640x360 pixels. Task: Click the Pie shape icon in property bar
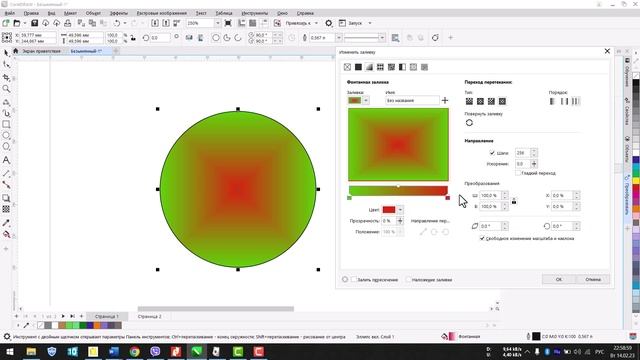coord(227,38)
